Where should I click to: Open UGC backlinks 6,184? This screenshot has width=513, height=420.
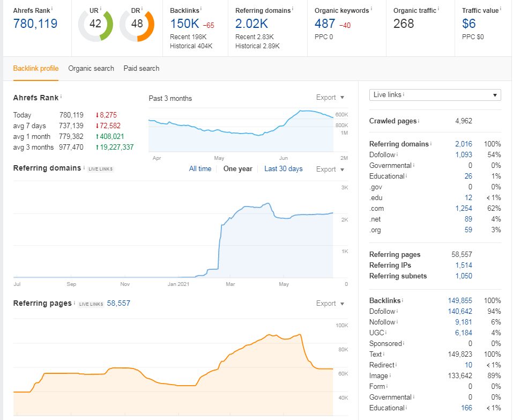pos(464,333)
